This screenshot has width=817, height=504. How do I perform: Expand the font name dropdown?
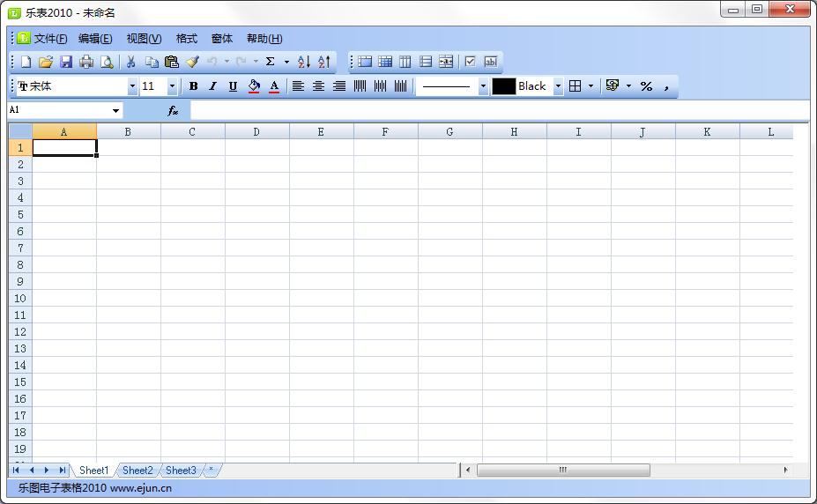[132, 86]
